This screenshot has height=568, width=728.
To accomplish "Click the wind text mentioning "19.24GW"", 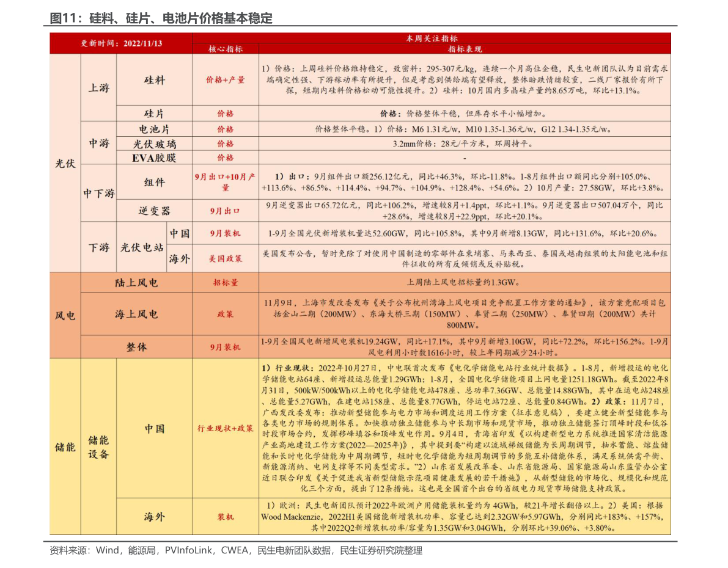I will coord(465,347).
